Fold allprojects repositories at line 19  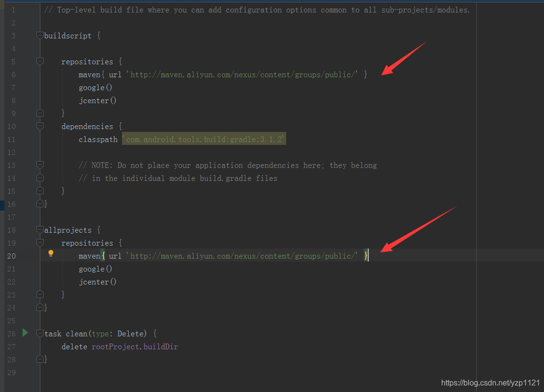pos(40,242)
